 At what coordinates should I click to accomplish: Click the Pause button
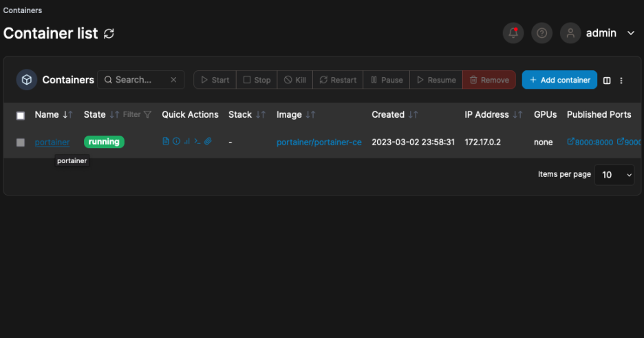click(387, 80)
